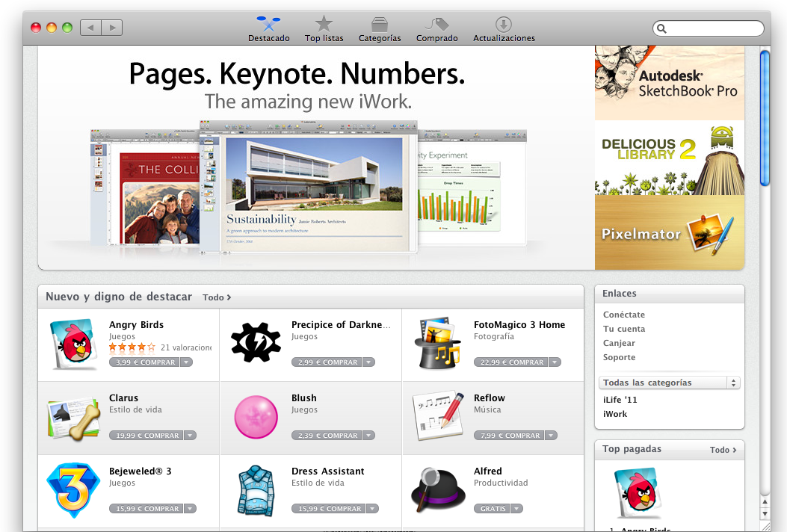Click the Música category under Reflow
Screen dimensions: 787x532
pyautogui.click(x=487, y=409)
